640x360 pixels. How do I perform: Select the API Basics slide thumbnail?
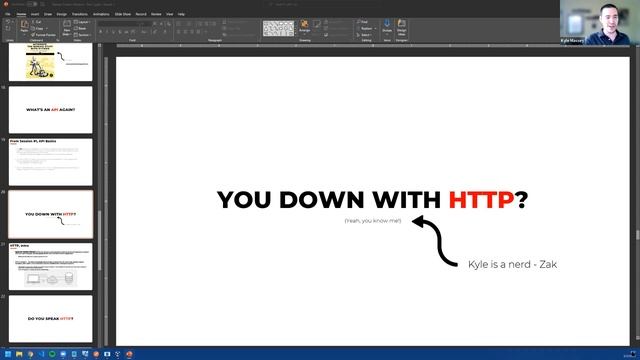point(51,162)
